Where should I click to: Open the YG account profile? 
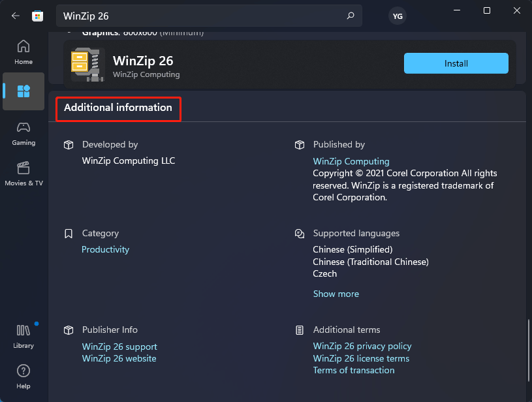[x=398, y=16]
